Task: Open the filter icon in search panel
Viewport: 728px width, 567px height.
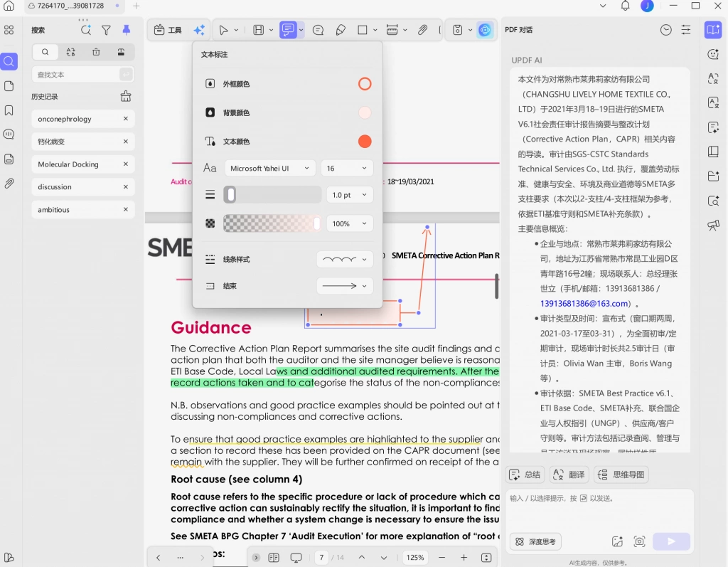Action: tap(107, 30)
